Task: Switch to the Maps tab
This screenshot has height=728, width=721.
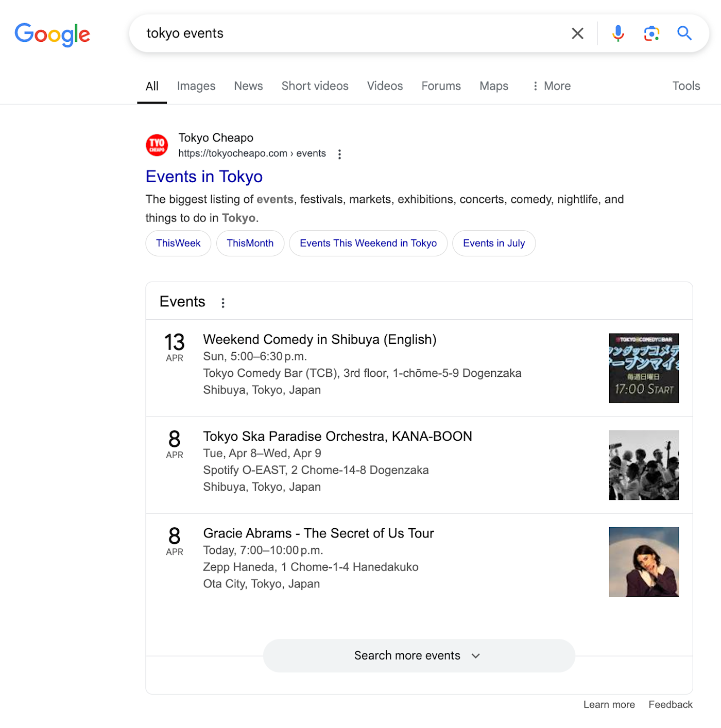Action: tap(494, 86)
